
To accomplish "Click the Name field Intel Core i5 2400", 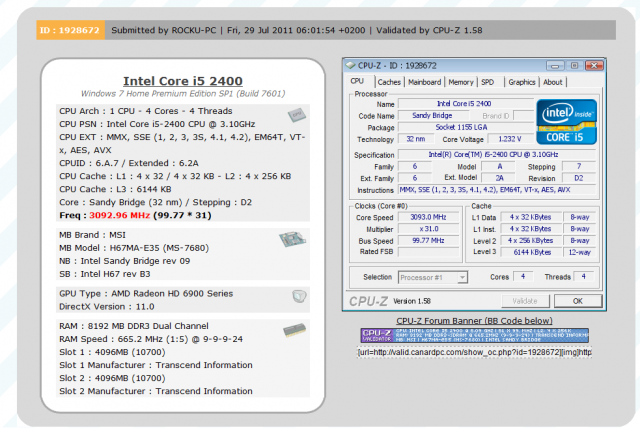I will [465, 104].
